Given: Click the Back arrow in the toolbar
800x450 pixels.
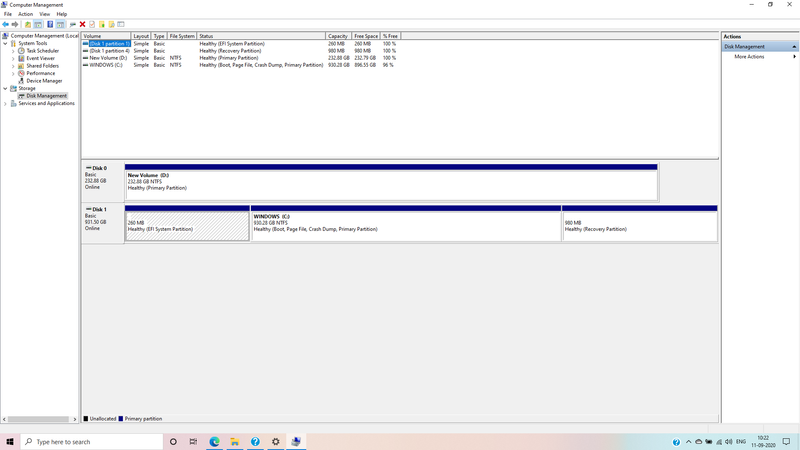Looking at the screenshot, I should tap(5, 24).
